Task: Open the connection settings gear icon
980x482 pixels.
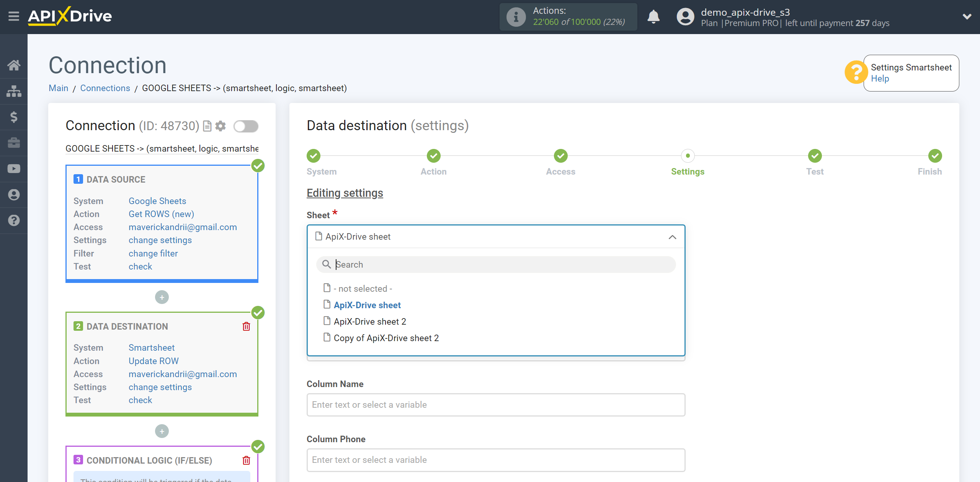Action: pyautogui.click(x=220, y=126)
